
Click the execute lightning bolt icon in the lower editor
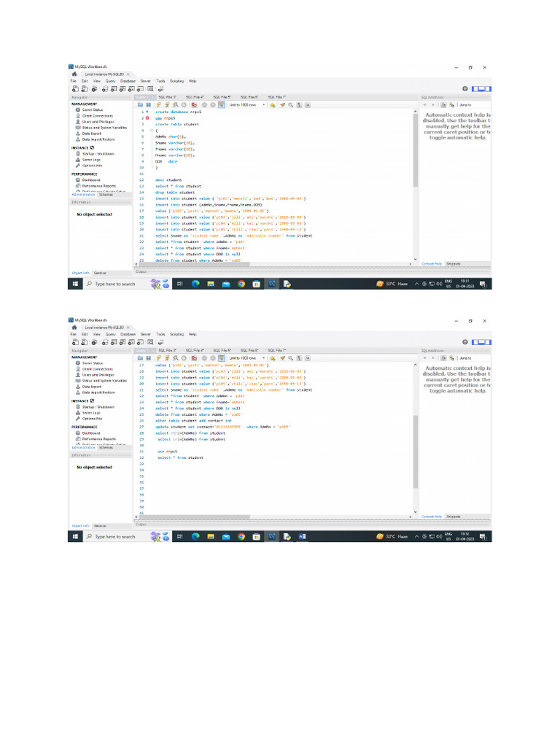tap(158, 357)
